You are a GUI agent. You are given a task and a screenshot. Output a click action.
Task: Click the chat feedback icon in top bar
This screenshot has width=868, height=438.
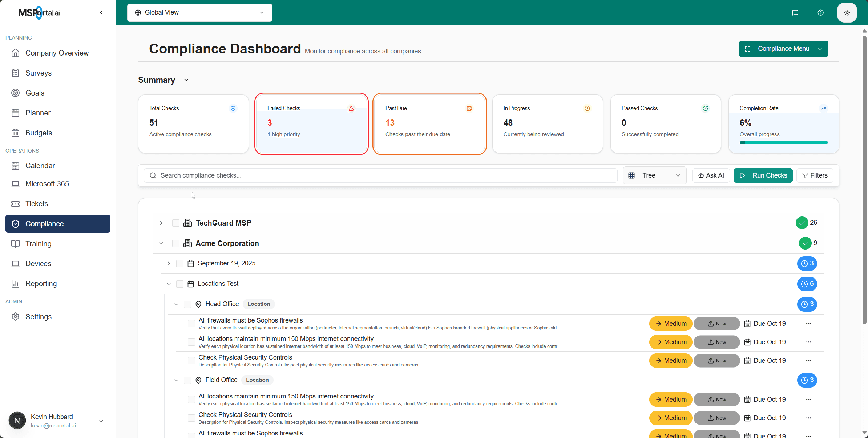pyautogui.click(x=795, y=12)
